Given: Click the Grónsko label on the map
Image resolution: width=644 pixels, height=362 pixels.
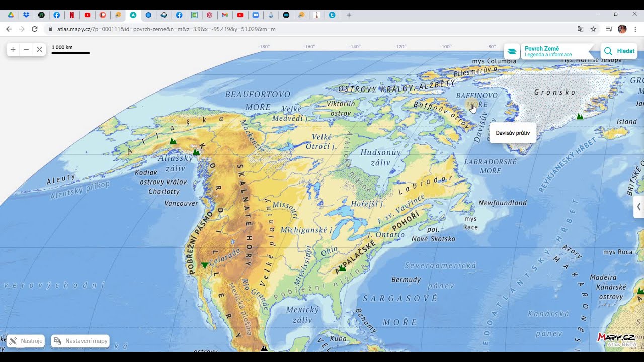Looking at the screenshot, I should tap(555, 92).
